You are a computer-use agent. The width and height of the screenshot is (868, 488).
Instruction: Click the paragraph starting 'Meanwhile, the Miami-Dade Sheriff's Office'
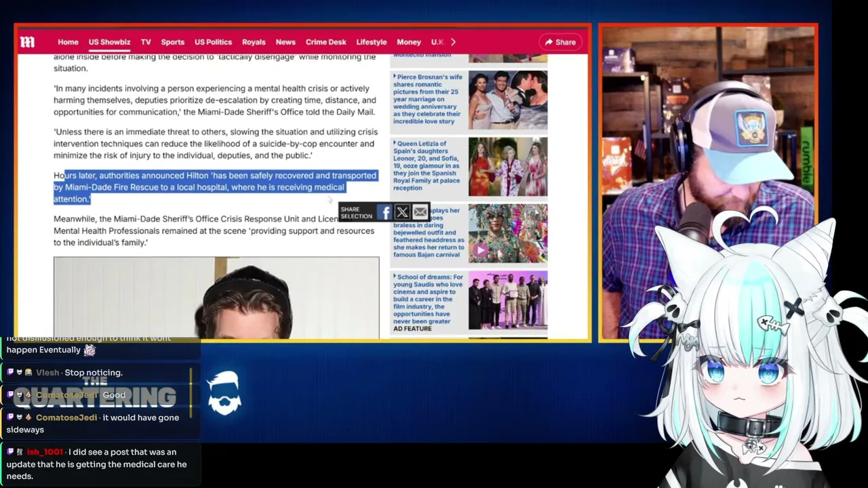[214, 230]
